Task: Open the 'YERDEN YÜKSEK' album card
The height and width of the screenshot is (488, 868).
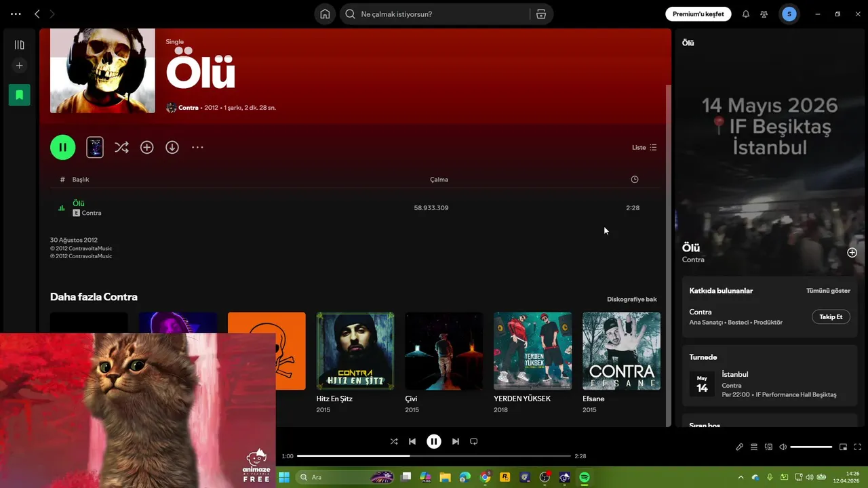Action: click(x=533, y=363)
